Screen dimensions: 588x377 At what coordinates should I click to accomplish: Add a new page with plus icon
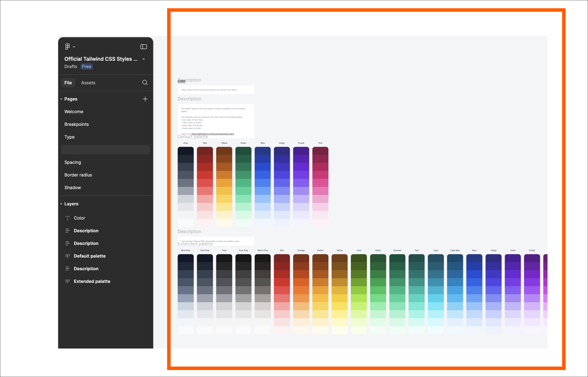145,99
